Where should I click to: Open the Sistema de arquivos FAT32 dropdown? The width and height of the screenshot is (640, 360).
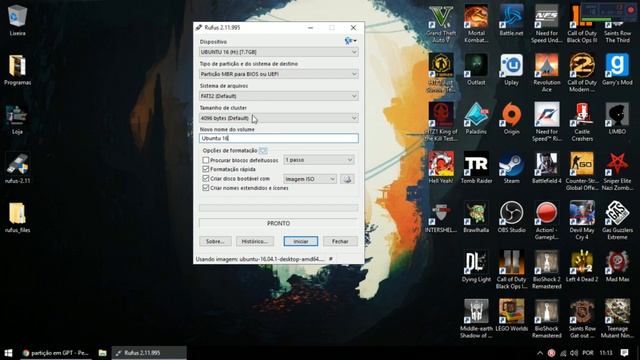coord(279,96)
